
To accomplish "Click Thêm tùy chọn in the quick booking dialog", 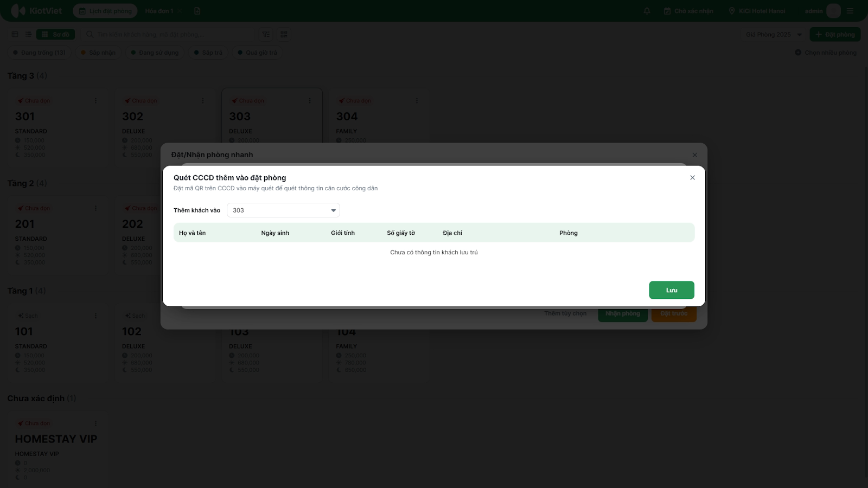I will tap(565, 313).
